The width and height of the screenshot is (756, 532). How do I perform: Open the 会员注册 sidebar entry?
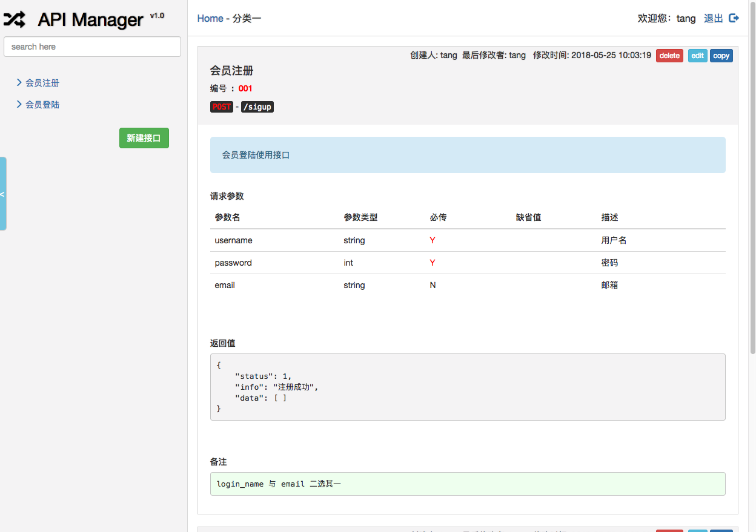pyautogui.click(x=42, y=83)
